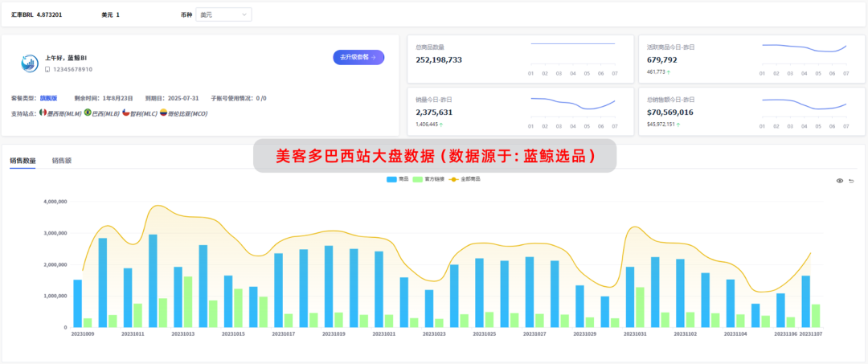Click the Chile flag icon
Screen dimensions: 868x364
[125, 112]
